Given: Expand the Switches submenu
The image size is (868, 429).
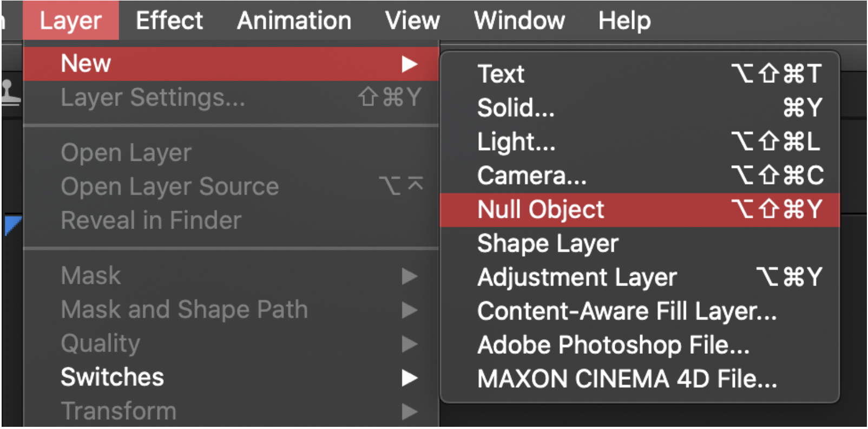Looking at the screenshot, I should pos(231,378).
